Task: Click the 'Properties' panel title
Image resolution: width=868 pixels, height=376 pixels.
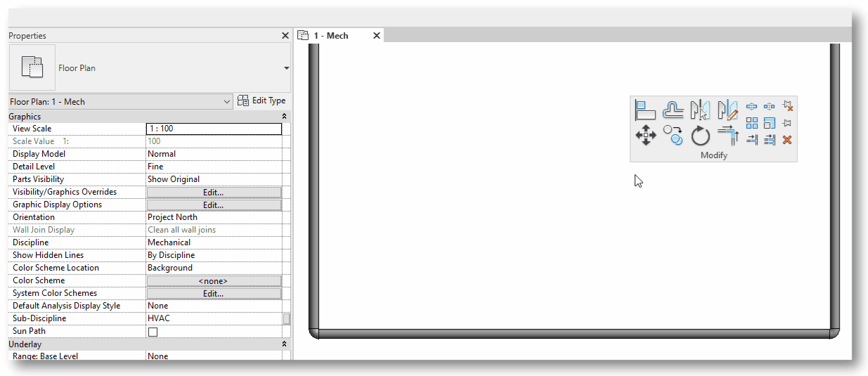Action: tap(27, 36)
